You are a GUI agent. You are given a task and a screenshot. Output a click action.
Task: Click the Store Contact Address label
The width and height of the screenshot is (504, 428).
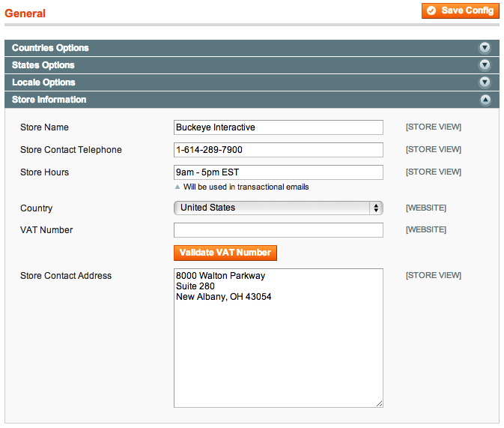[66, 276]
